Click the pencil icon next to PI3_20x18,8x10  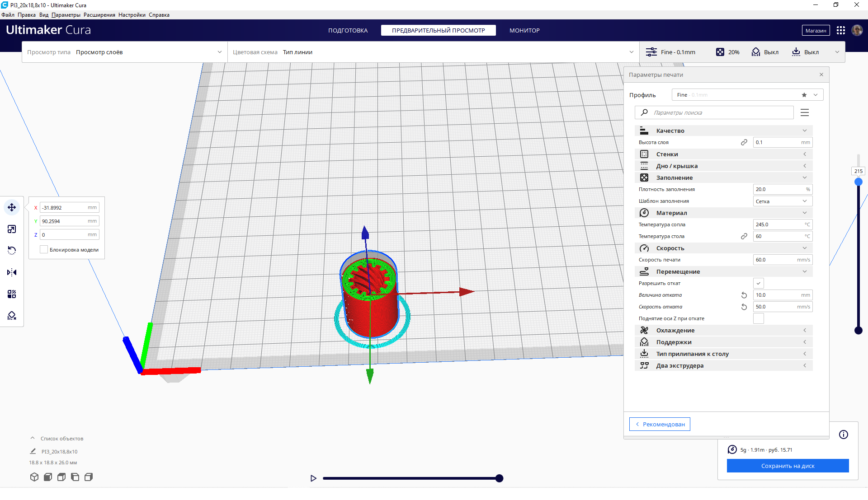point(33,451)
